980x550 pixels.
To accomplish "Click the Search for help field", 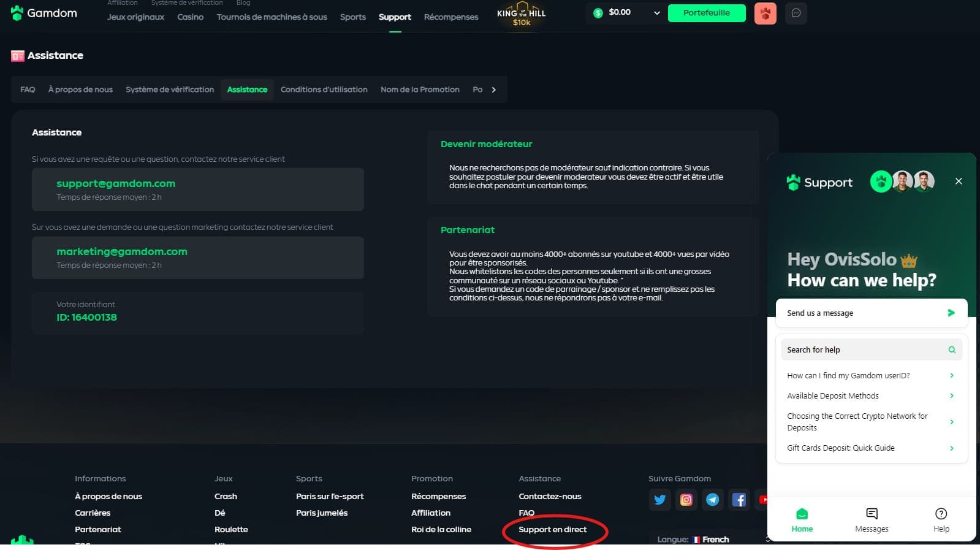I will (x=871, y=349).
